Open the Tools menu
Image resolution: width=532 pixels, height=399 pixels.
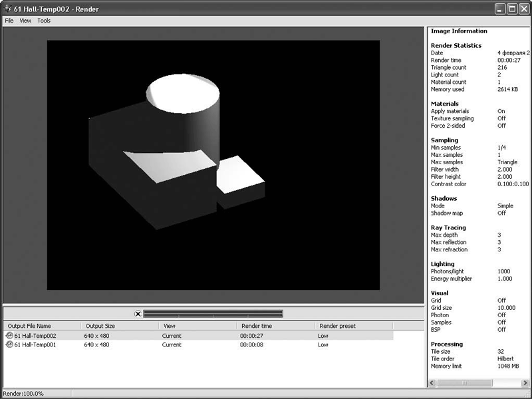(44, 21)
